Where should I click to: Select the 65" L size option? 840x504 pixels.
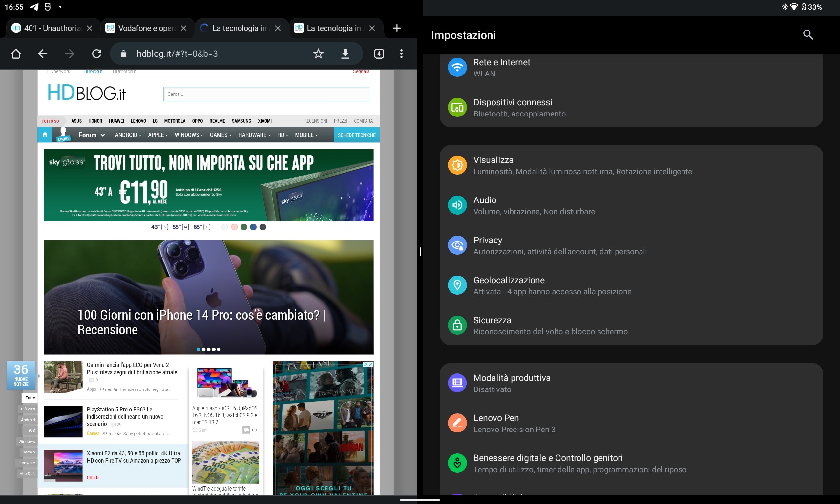tap(202, 227)
